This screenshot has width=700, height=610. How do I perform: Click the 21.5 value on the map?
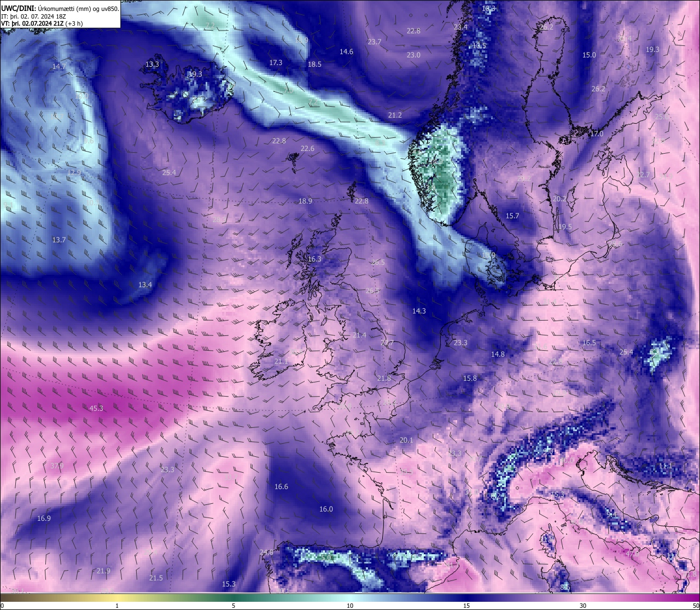point(156,578)
